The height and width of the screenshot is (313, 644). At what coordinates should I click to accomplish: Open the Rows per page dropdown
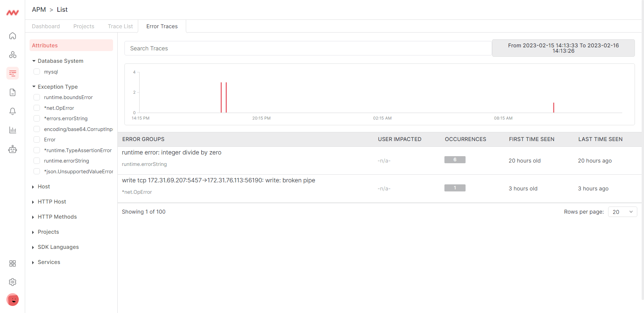(x=622, y=212)
